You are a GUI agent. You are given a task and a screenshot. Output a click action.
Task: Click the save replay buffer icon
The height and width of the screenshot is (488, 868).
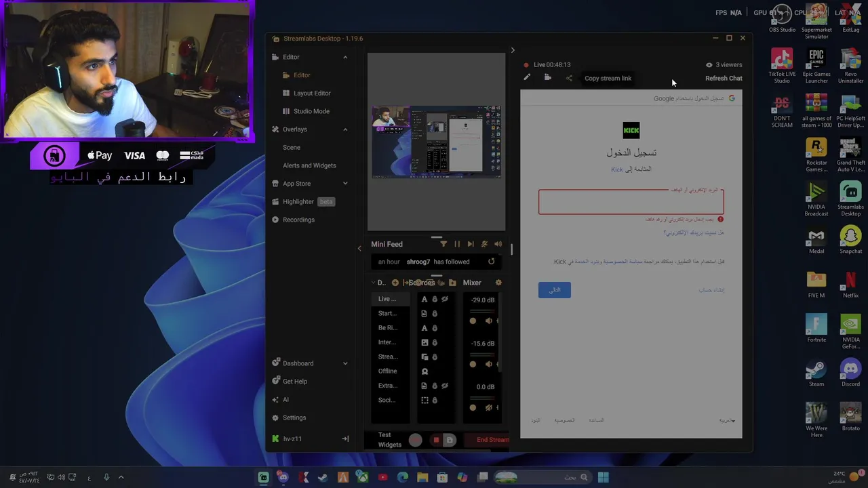tap(449, 440)
